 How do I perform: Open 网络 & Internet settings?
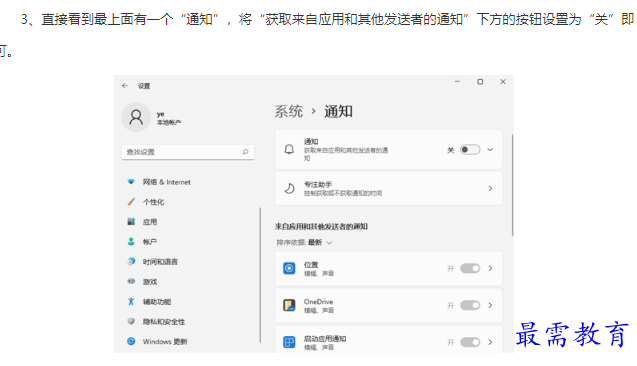[167, 182]
